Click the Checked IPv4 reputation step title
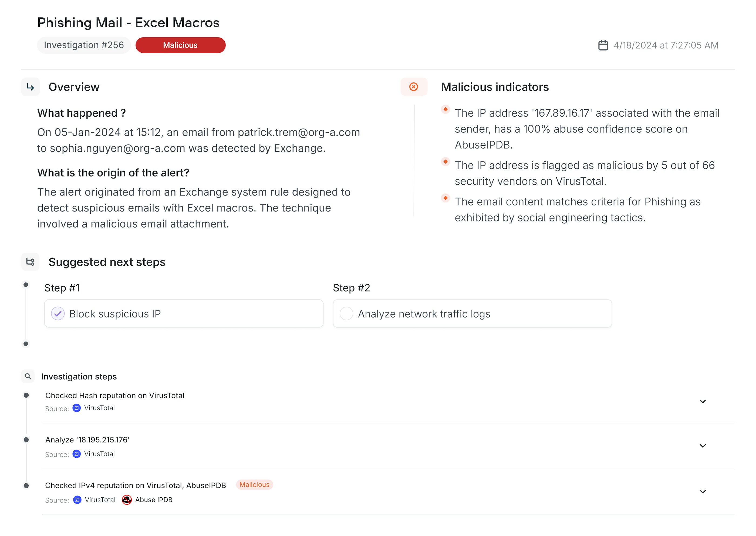The width and height of the screenshot is (756, 536). (x=135, y=486)
